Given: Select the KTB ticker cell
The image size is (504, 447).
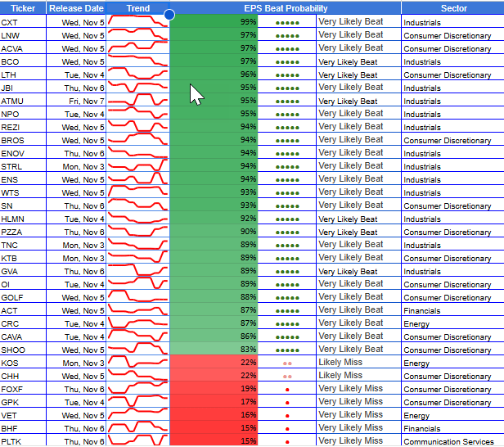Looking at the screenshot, I should pyautogui.click(x=23, y=258).
